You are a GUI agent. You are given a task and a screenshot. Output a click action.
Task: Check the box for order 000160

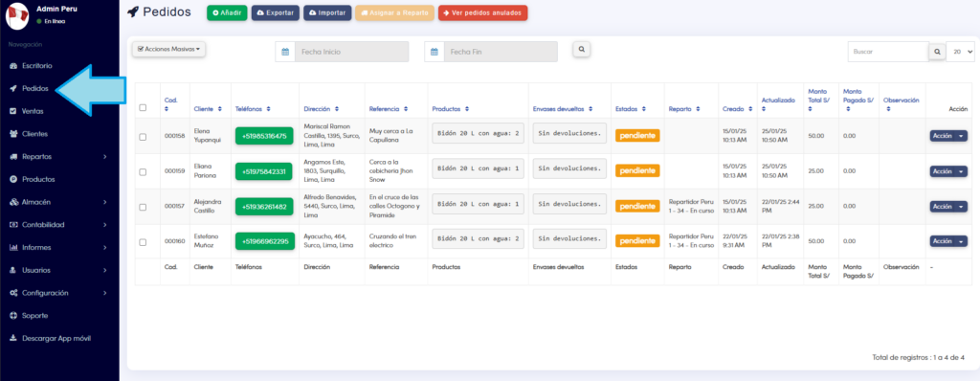tap(143, 241)
